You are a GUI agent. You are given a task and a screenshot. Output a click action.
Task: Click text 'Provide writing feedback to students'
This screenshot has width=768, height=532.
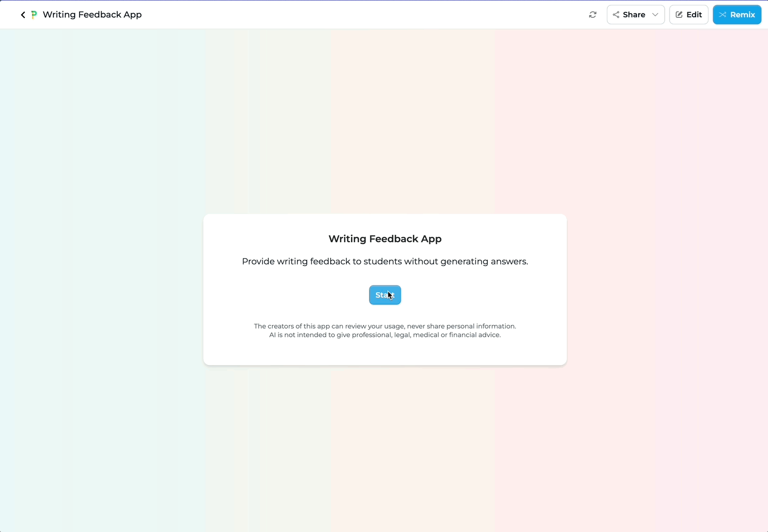(321, 262)
